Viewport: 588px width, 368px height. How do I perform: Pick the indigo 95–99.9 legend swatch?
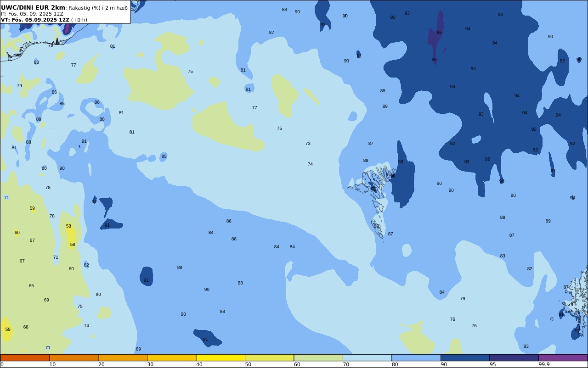pyautogui.click(x=514, y=357)
